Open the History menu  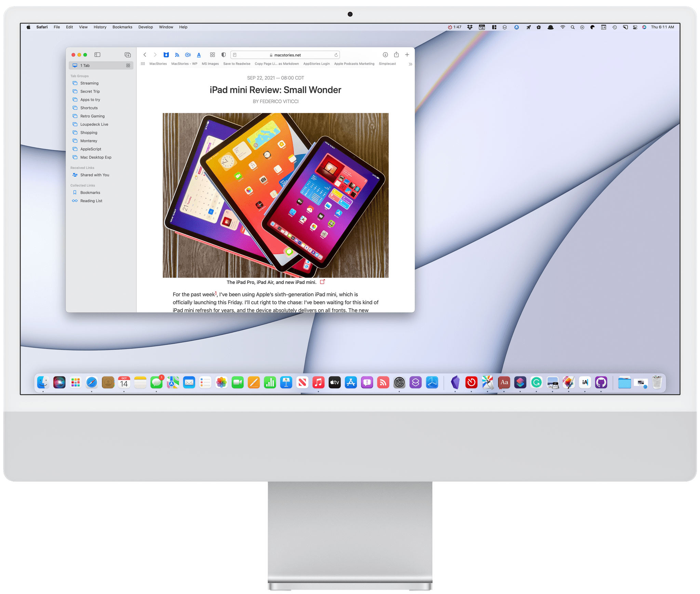[100, 27]
